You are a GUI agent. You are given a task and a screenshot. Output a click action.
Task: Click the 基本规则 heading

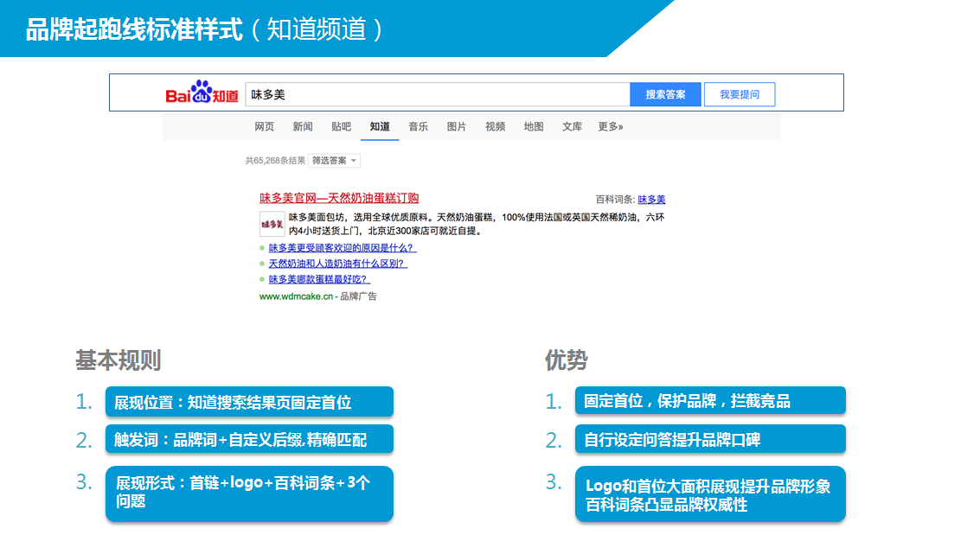tap(118, 360)
